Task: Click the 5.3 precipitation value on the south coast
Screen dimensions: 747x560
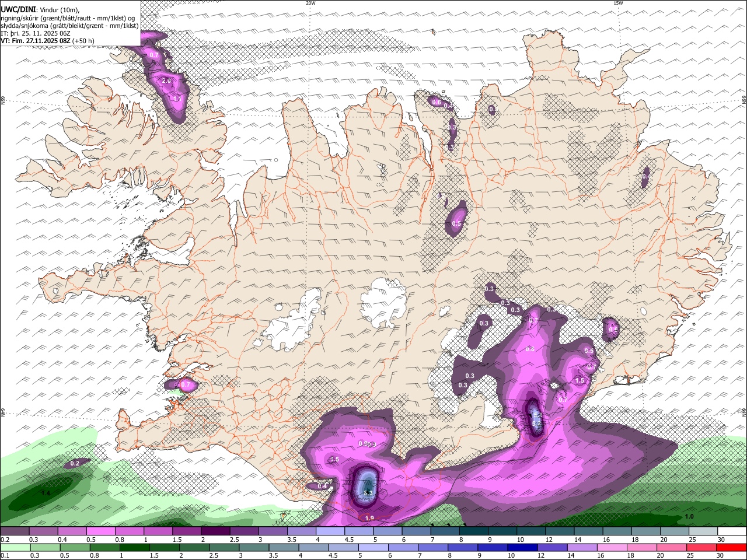Action: click(x=368, y=494)
